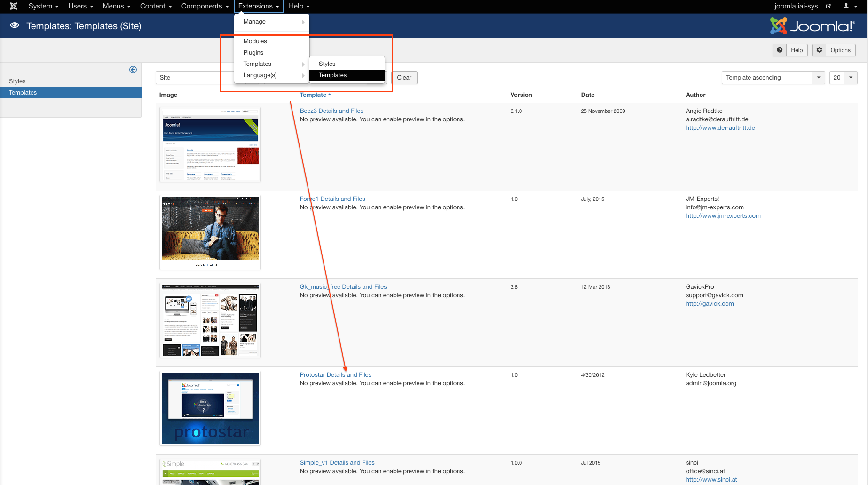The image size is (868, 485).
Task: Open the 20 items-per-page dropdown
Action: pos(843,78)
